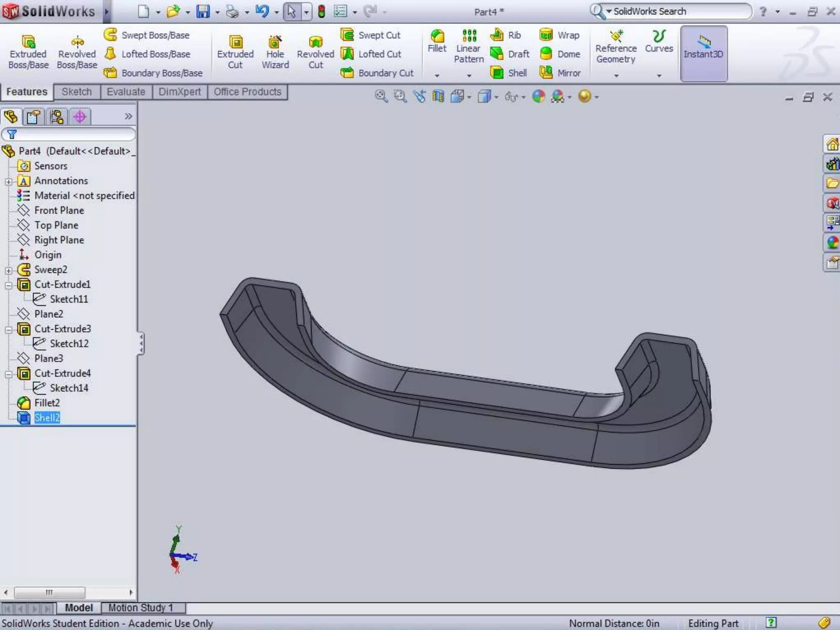
Task: Select the Hole Wizard tool
Action: coord(275,52)
